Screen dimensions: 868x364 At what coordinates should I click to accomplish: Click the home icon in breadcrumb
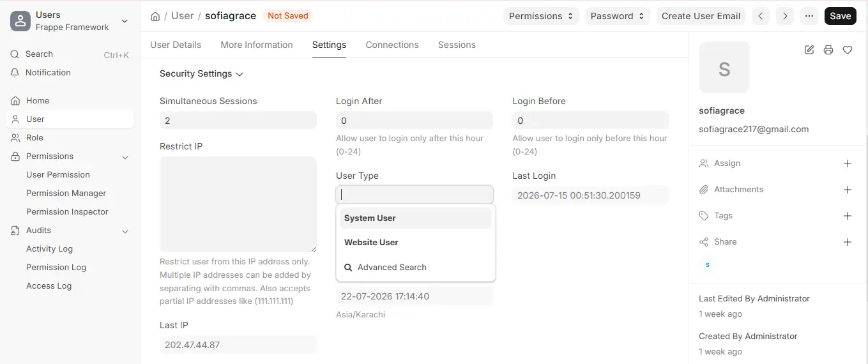[155, 16]
